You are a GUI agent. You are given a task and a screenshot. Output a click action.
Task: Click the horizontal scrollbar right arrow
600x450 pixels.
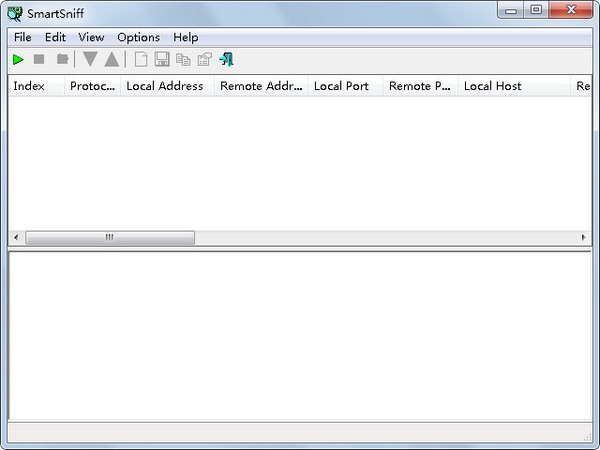coord(584,238)
